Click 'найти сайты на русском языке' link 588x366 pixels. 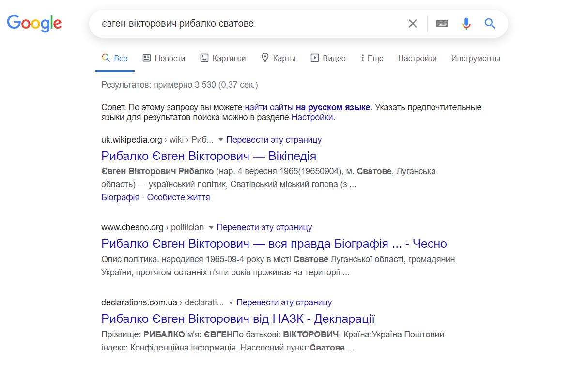[x=308, y=107]
